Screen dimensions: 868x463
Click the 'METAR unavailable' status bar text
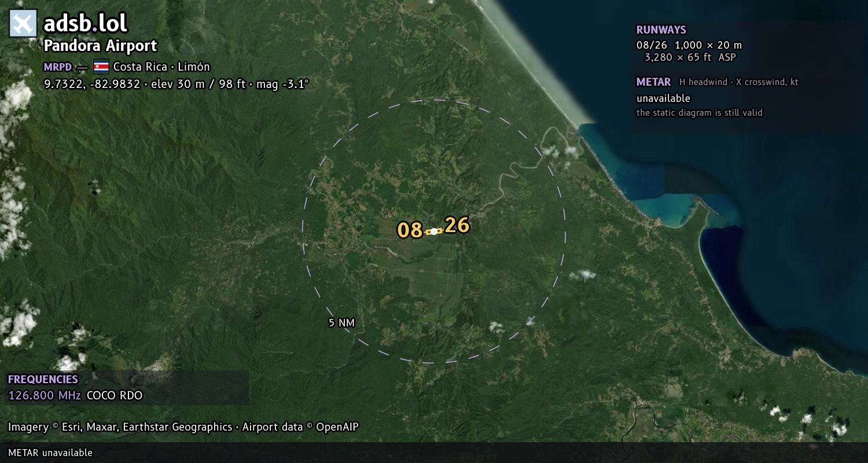50,453
